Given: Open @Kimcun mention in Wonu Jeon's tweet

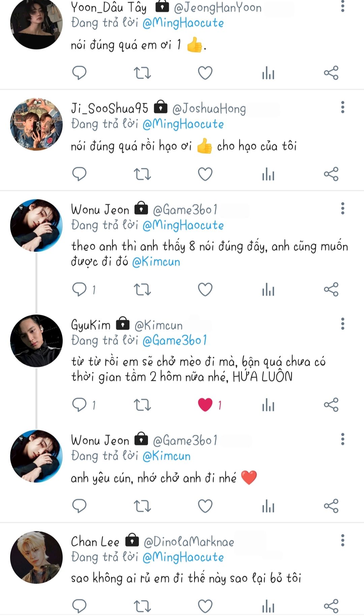Looking at the screenshot, I should tap(156, 262).
